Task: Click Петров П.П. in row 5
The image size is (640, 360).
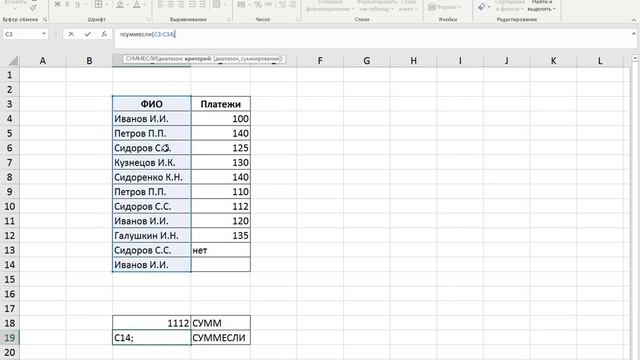Action: (x=151, y=133)
